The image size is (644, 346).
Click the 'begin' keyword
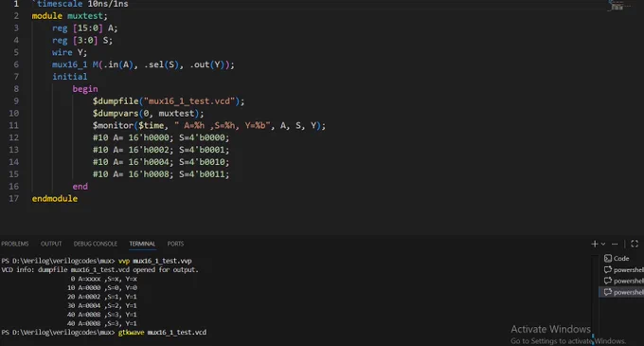[x=85, y=89]
